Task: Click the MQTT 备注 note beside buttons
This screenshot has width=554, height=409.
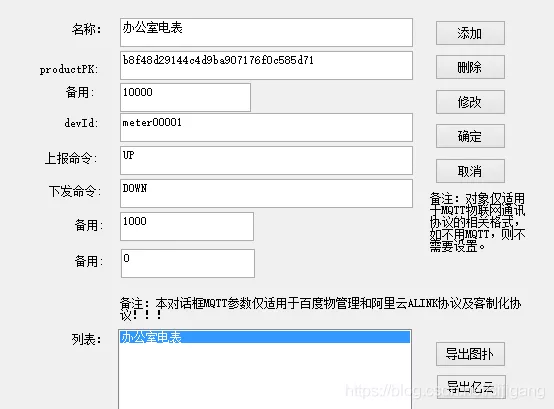Action: (x=477, y=222)
